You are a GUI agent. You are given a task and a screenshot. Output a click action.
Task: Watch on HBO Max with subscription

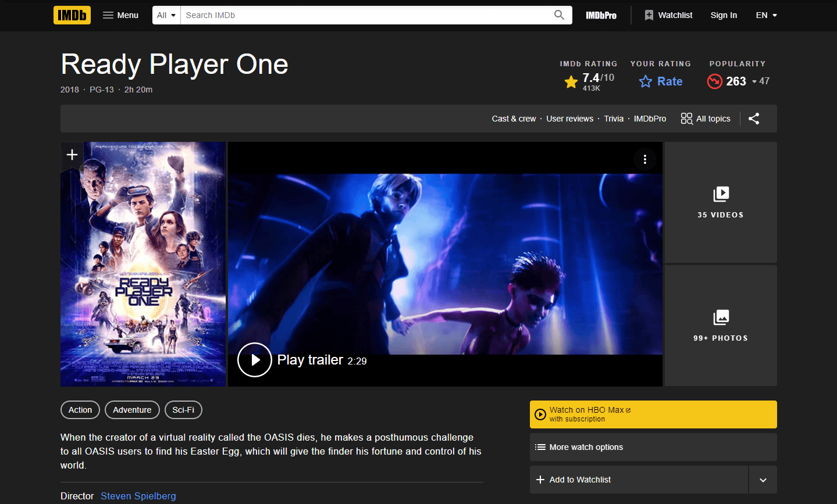653,414
